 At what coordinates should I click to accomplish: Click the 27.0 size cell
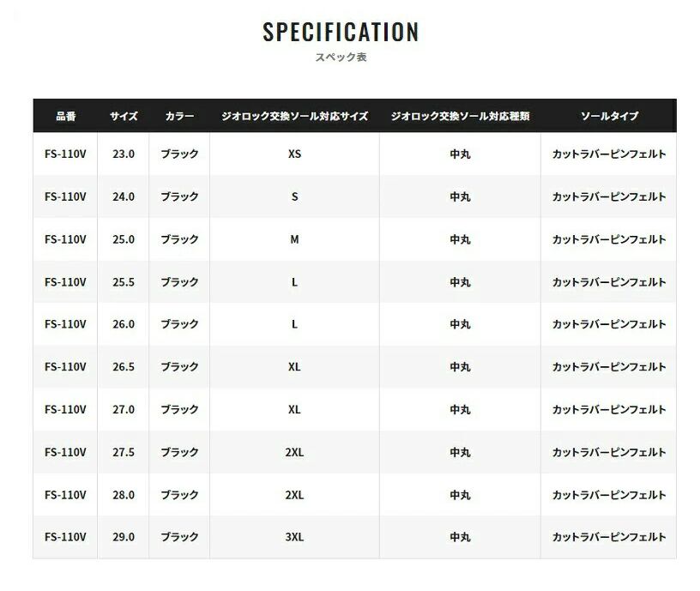pyautogui.click(x=124, y=410)
